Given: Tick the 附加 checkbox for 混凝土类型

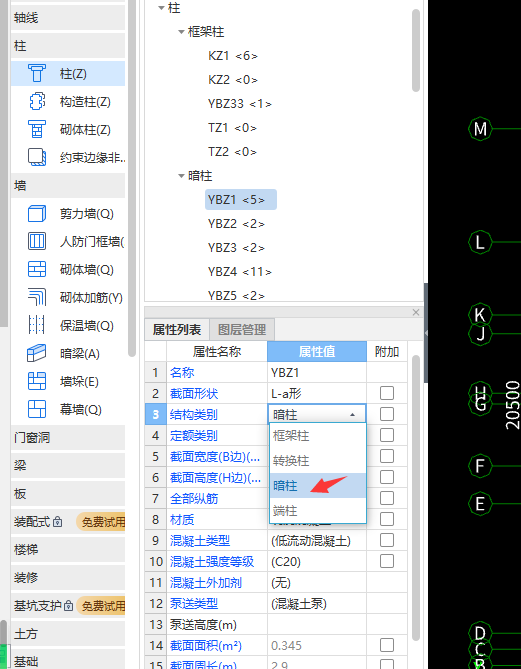Looking at the screenshot, I should click(387, 540).
